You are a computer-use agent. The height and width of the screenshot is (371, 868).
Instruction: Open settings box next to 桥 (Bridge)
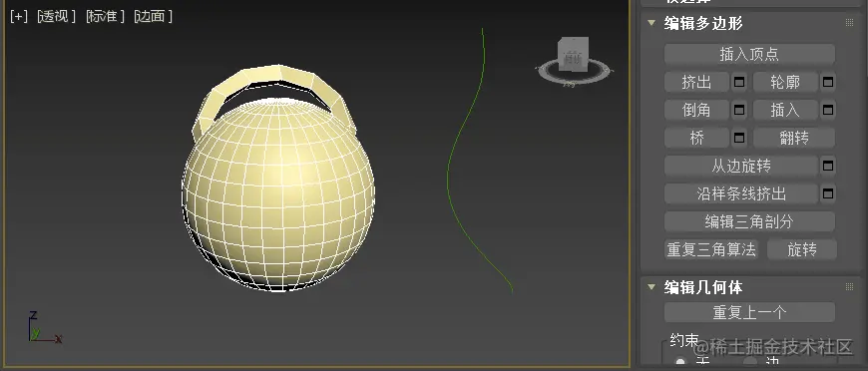click(739, 138)
